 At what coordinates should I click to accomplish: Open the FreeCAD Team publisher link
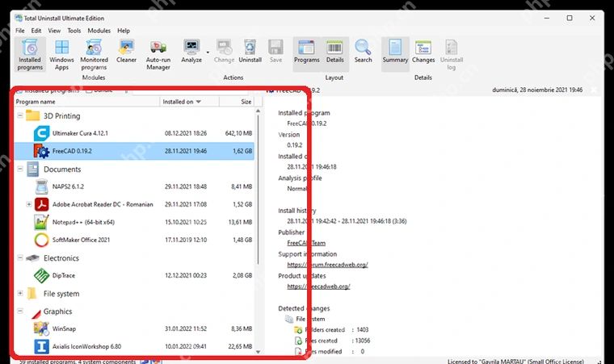[x=306, y=243]
